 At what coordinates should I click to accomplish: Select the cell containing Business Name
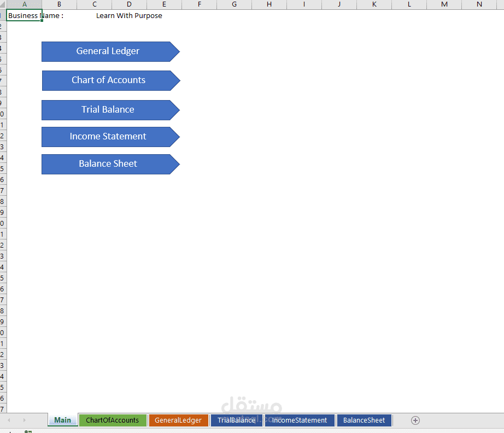(x=24, y=15)
